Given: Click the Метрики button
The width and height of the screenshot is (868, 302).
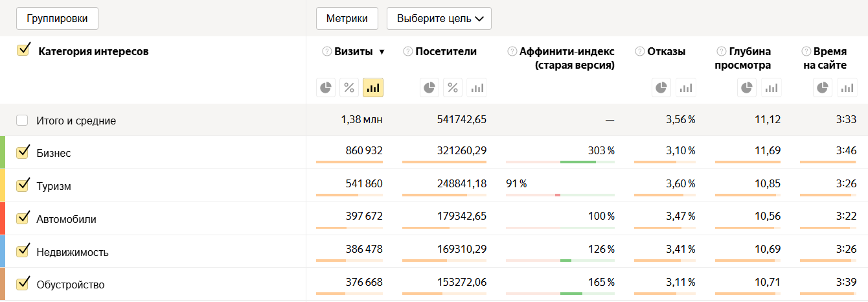Looking at the screenshot, I should click(347, 19).
